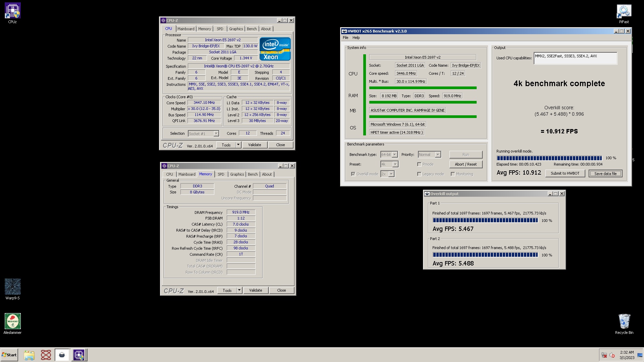Viewport: 644px width, 362px height.
Task: Click Close button in lower CPU-Z window
Action: tap(281, 290)
